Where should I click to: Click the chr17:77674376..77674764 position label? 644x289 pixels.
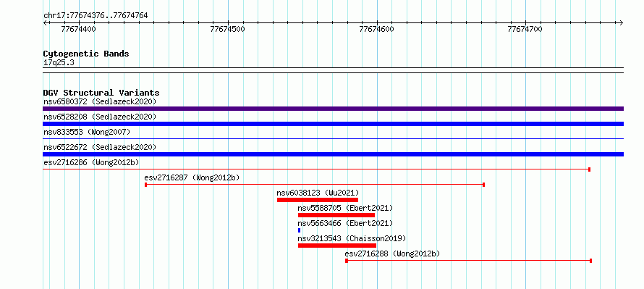coord(96,16)
